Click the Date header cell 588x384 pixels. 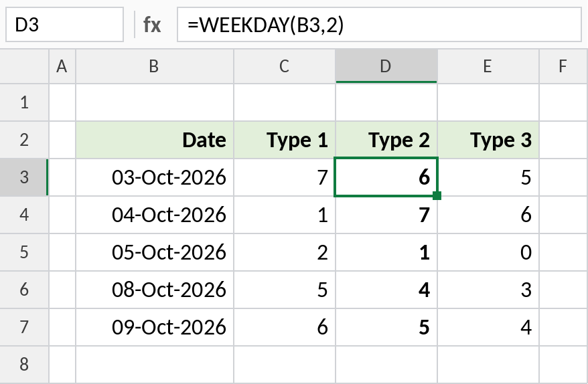(155, 140)
